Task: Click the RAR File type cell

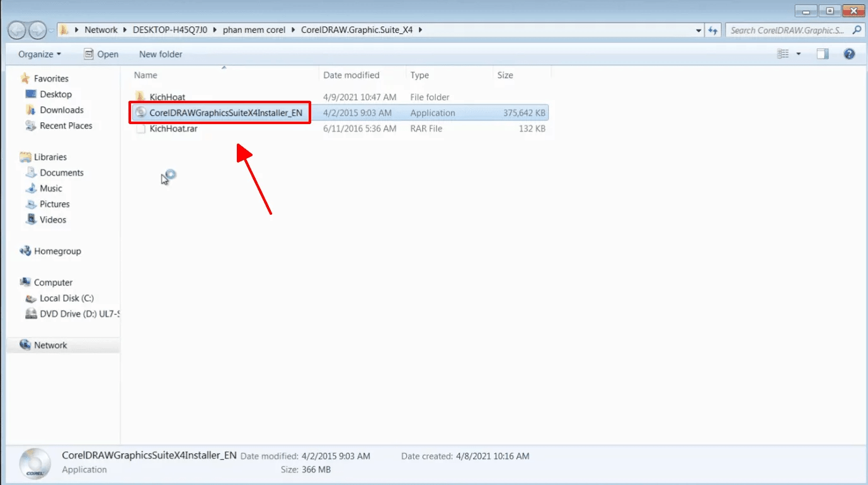Action: [x=426, y=128]
